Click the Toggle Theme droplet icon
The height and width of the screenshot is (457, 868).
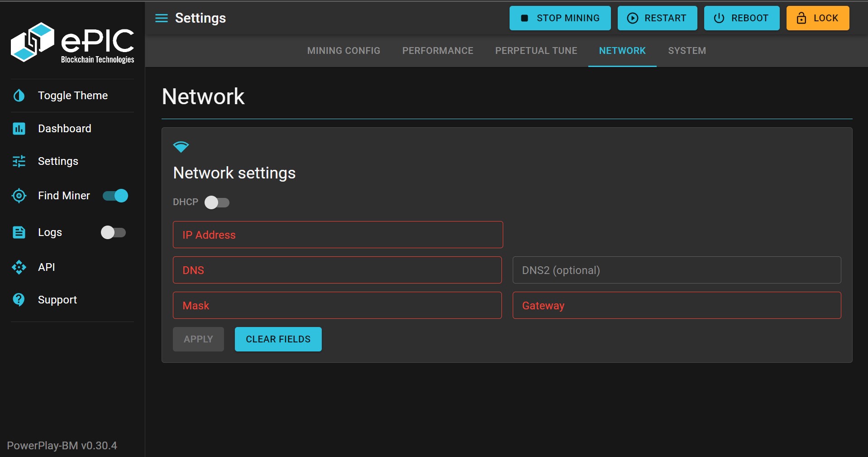[19, 96]
